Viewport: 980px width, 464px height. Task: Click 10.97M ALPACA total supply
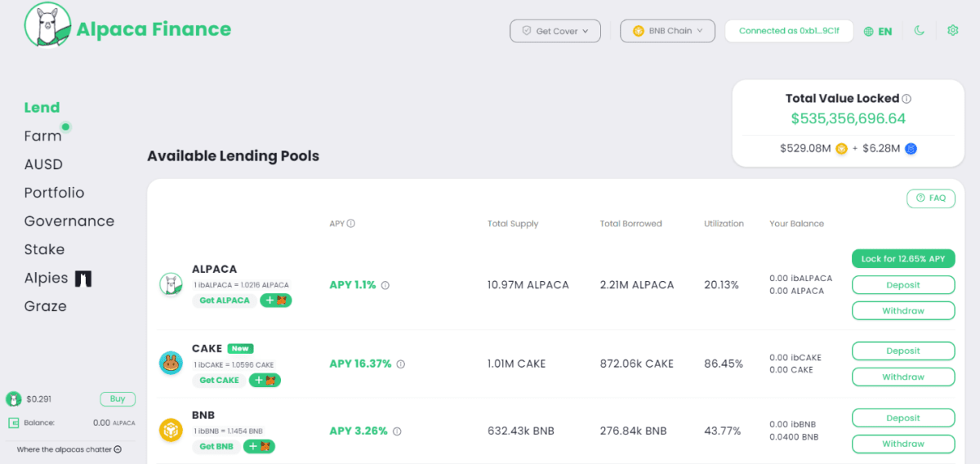528,285
